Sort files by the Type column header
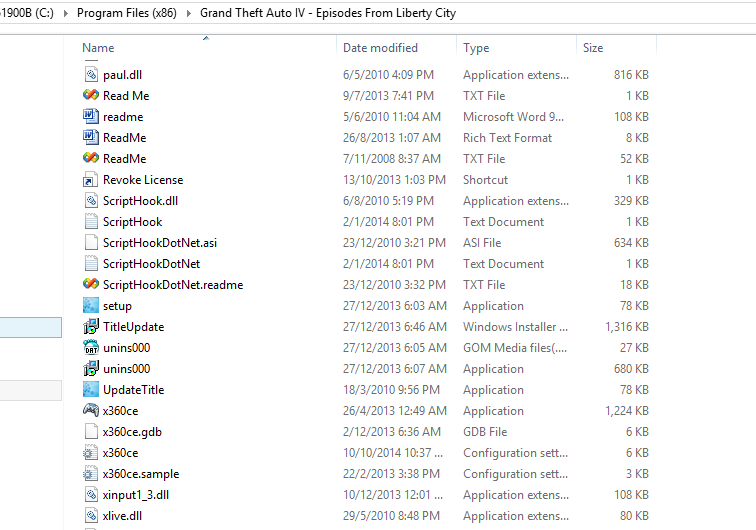 pos(476,48)
